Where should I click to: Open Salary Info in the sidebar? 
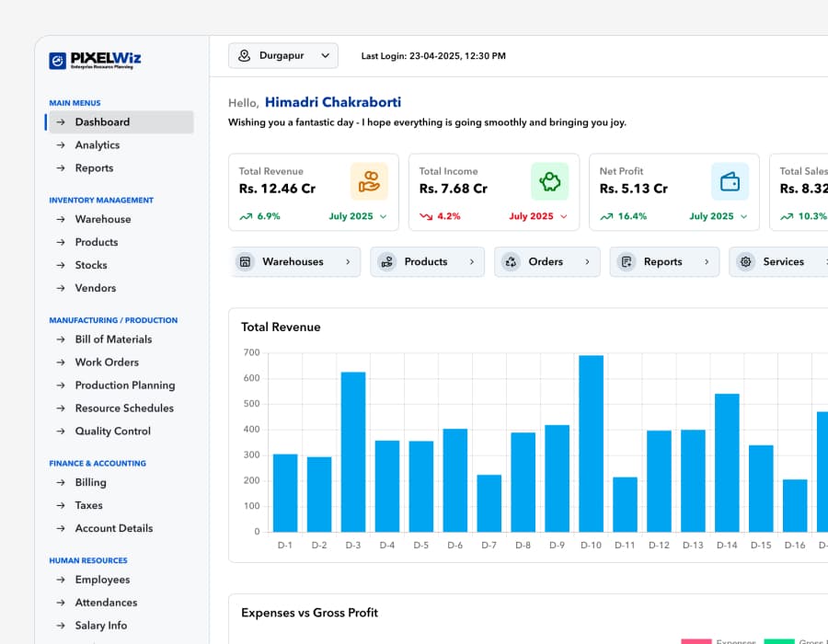tap(121, 626)
